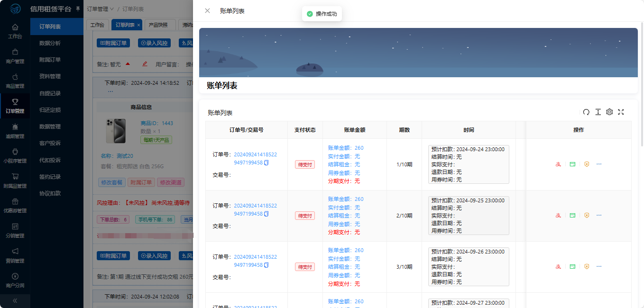Click the Alipay icon in the 3/10期 row
Screen dimensions: 644x308
pyautogui.click(x=559, y=266)
